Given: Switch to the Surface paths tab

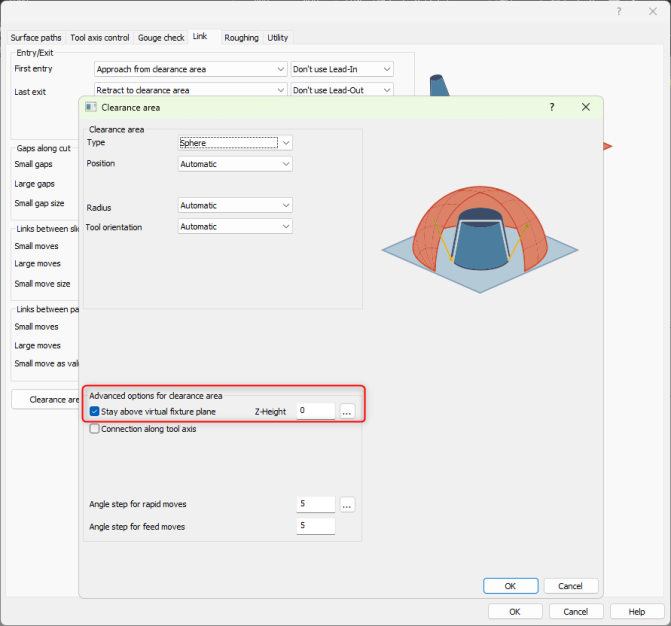Looking at the screenshot, I should point(36,38).
